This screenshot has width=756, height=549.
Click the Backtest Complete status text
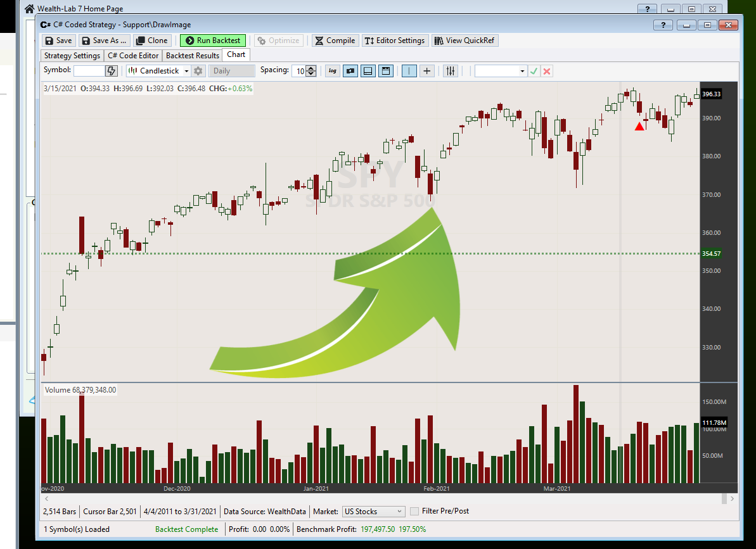point(186,529)
